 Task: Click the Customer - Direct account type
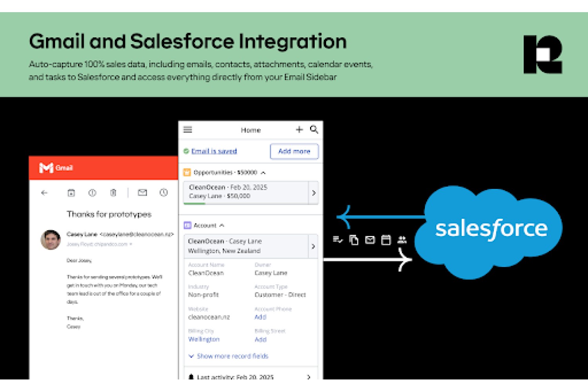pos(280,294)
